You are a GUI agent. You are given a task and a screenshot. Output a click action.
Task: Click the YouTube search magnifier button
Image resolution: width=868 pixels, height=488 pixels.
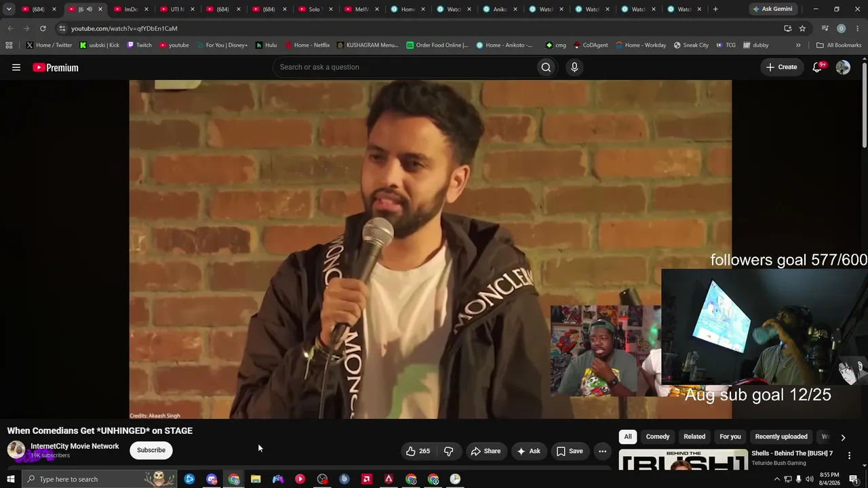(546, 67)
